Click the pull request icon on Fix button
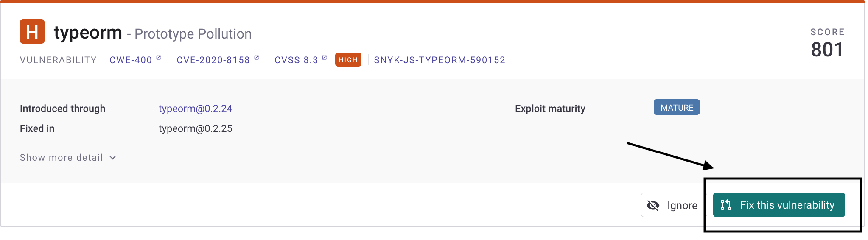The height and width of the screenshot is (240, 868). [726, 205]
